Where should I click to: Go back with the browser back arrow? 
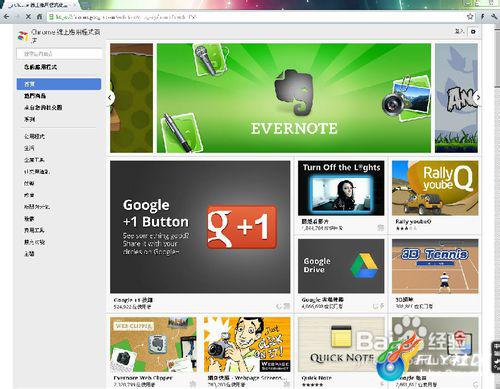(x=6, y=16)
